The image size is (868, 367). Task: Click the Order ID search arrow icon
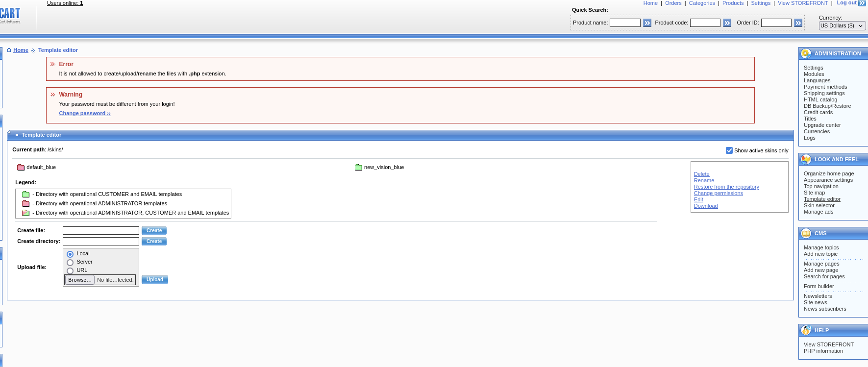[798, 23]
